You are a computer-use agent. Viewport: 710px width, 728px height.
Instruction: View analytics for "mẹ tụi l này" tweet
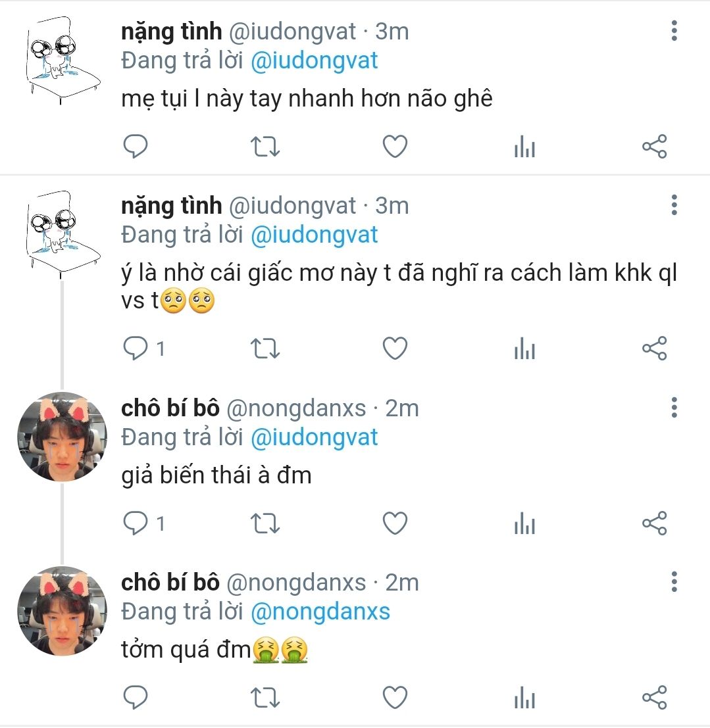tap(524, 148)
